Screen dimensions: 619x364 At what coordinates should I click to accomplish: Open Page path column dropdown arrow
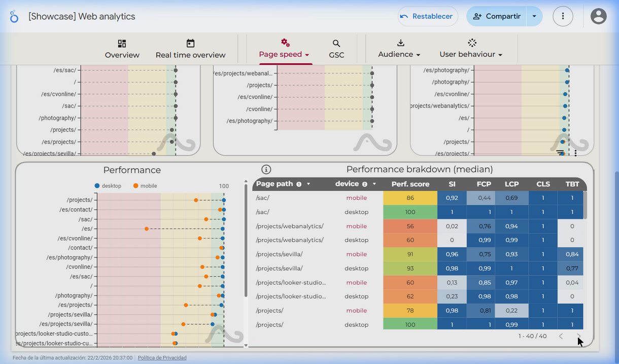[308, 184]
